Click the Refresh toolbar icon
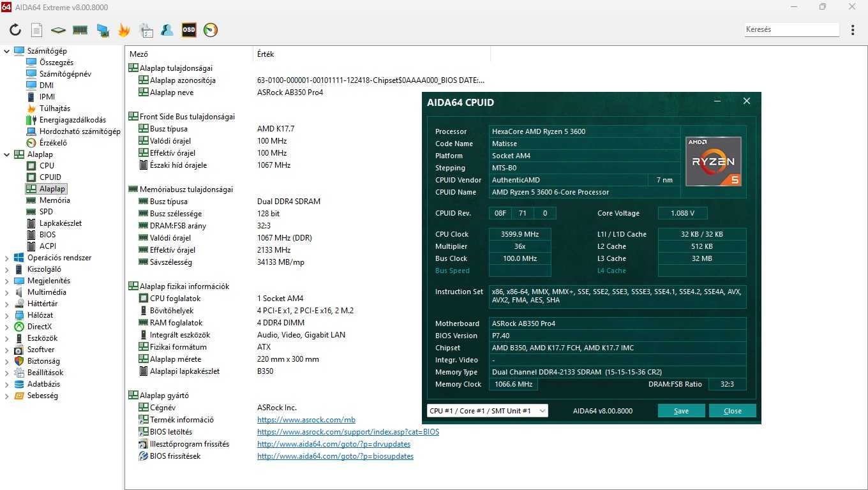Image resolution: width=868 pixels, height=490 pixels. pos(15,30)
